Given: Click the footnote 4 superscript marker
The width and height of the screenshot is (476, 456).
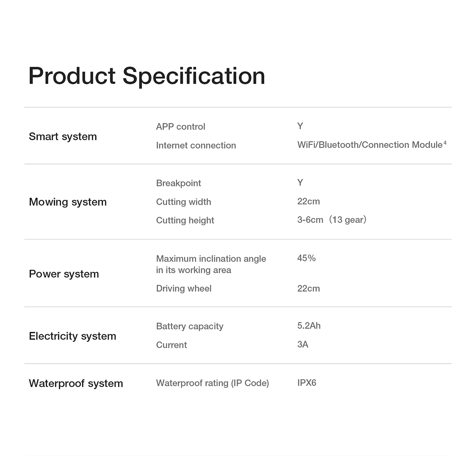Looking at the screenshot, I should [445, 143].
